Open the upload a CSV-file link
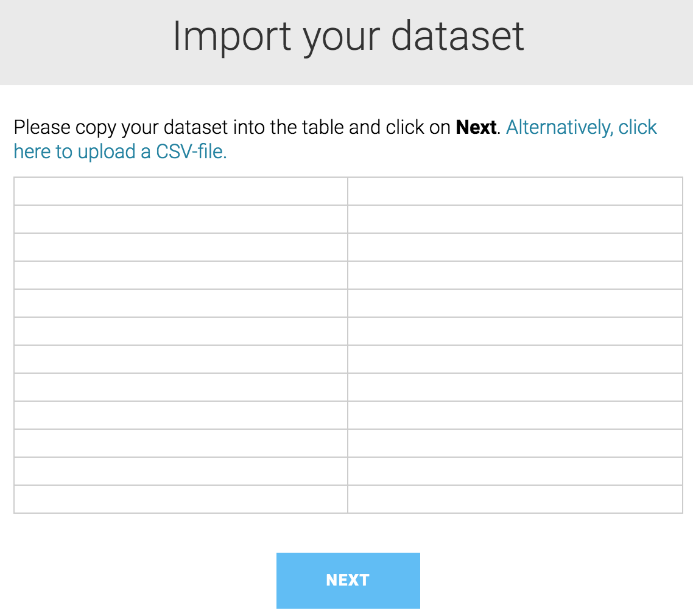Viewport: 693px width, 616px height. click(120, 152)
